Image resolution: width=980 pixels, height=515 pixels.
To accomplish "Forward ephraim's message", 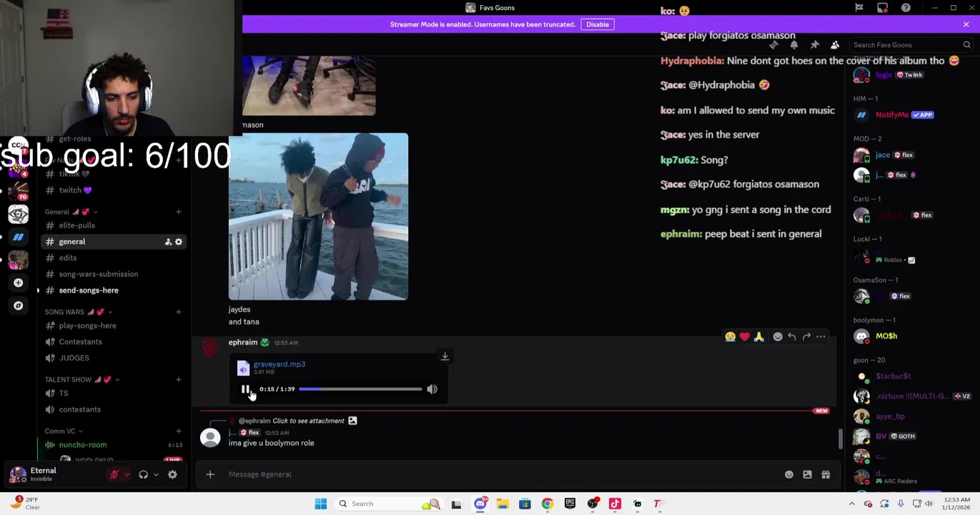I will tap(806, 337).
